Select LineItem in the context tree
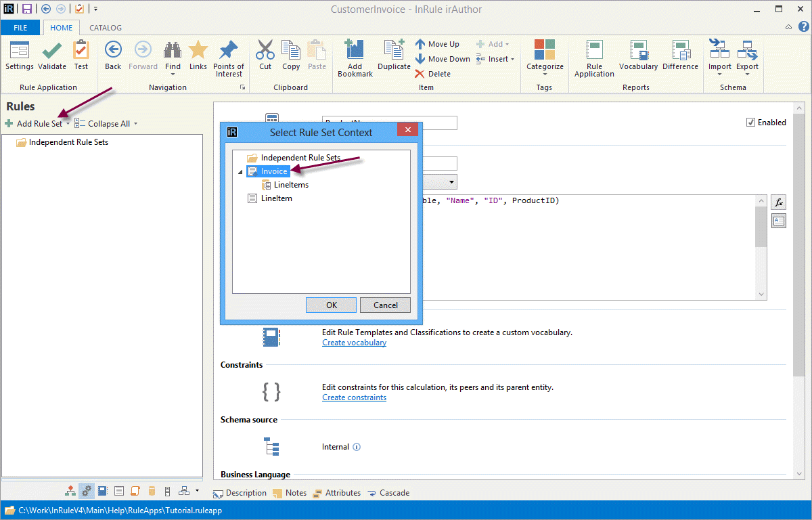The height and width of the screenshot is (520, 812). (276, 198)
